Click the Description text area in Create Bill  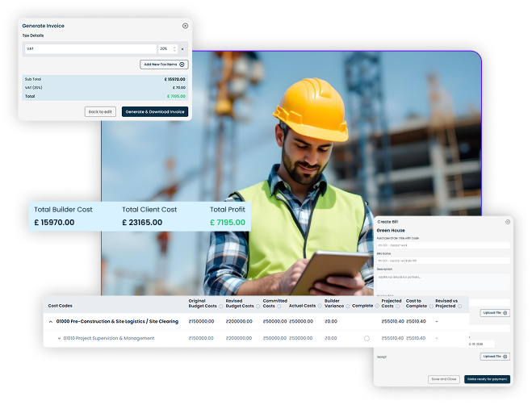click(x=443, y=282)
